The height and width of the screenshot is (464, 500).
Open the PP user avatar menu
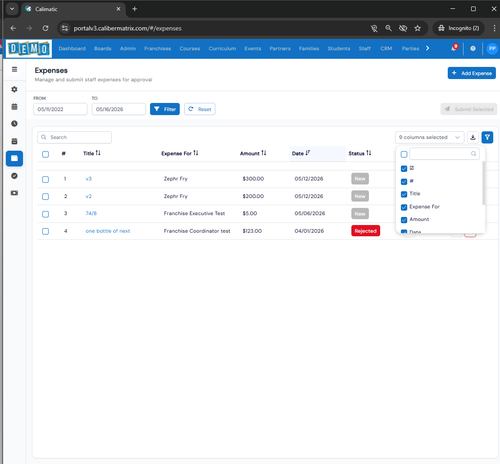[492, 48]
